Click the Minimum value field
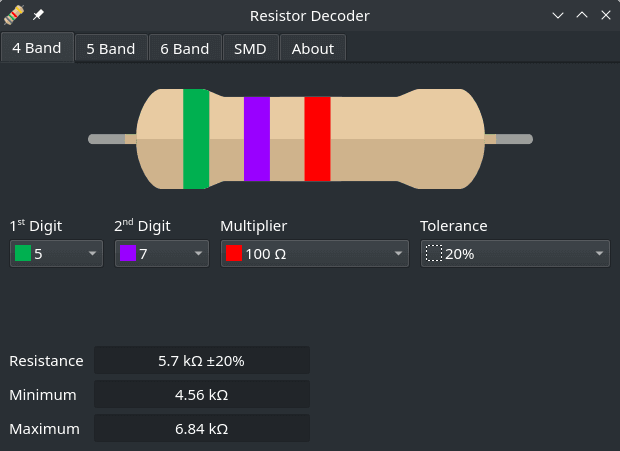Image resolution: width=620 pixels, height=451 pixels. [x=201, y=394]
